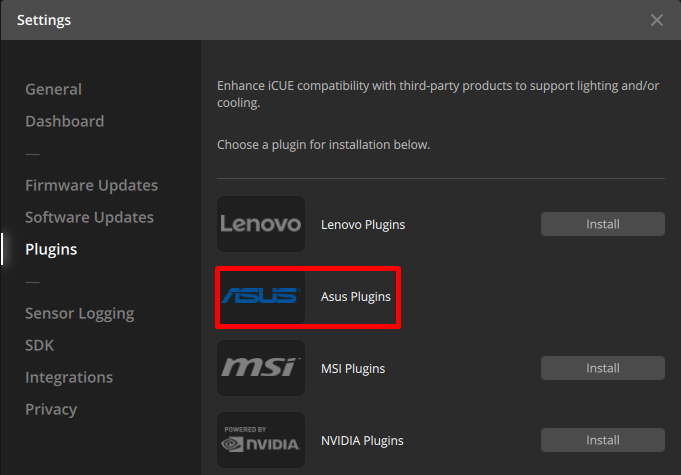Install the Lenovo Plugins
The height and width of the screenshot is (475, 681).
[x=602, y=224]
